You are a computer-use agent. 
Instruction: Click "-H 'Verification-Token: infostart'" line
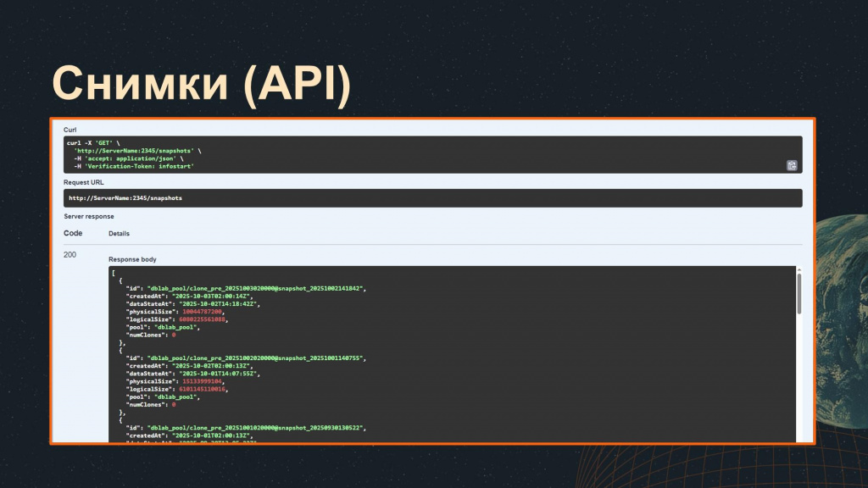click(134, 166)
